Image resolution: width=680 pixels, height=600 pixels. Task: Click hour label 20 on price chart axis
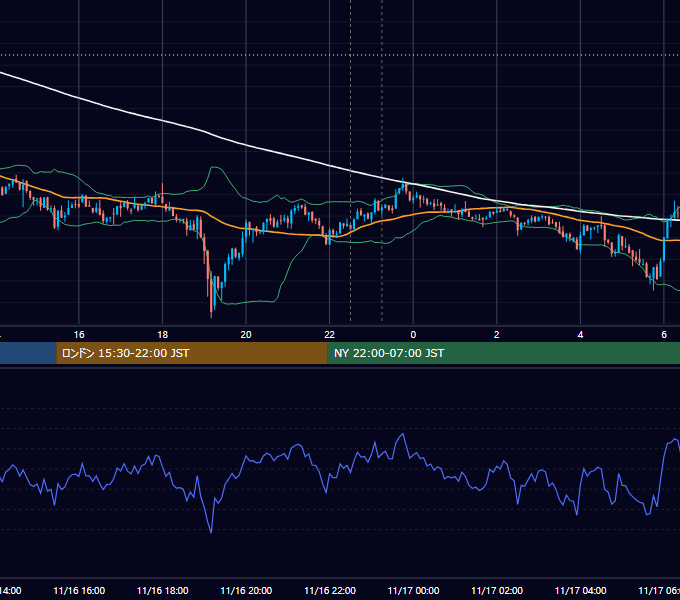pyautogui.click(x=246, y=335)
